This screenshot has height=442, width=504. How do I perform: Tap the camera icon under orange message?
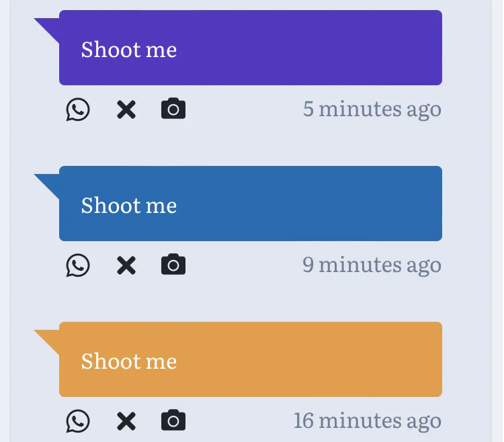click(x=173, y=421)
